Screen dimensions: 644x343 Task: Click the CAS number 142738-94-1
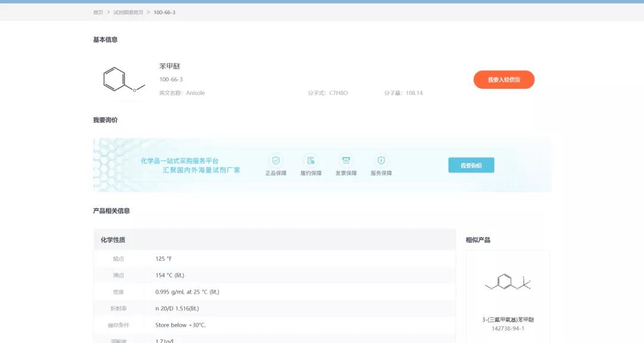507,329
